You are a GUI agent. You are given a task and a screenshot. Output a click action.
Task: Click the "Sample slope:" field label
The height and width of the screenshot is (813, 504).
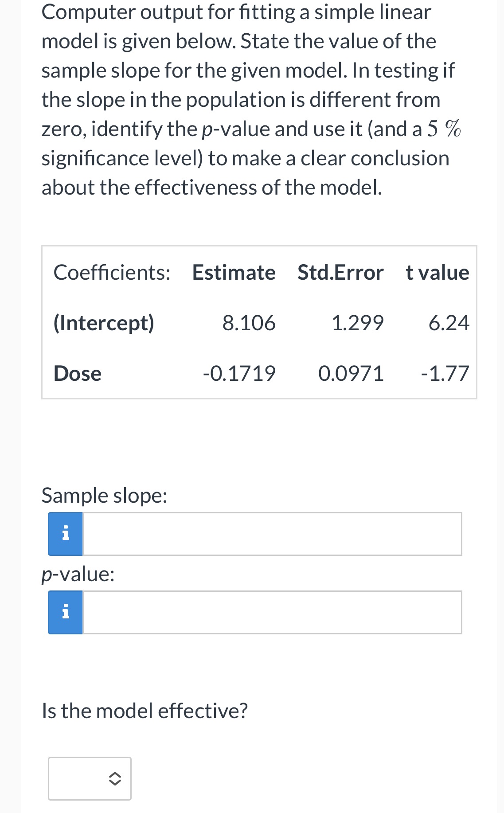coord(105,496)
